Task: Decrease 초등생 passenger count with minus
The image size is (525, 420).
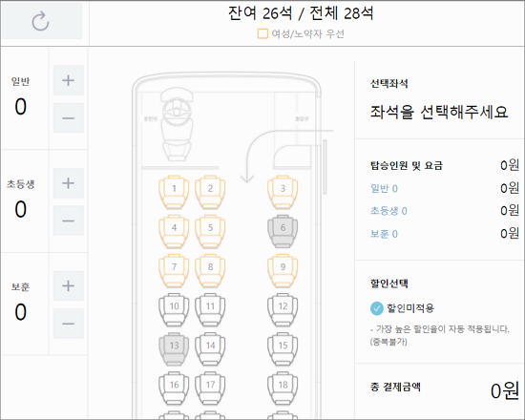Action: 69,220
